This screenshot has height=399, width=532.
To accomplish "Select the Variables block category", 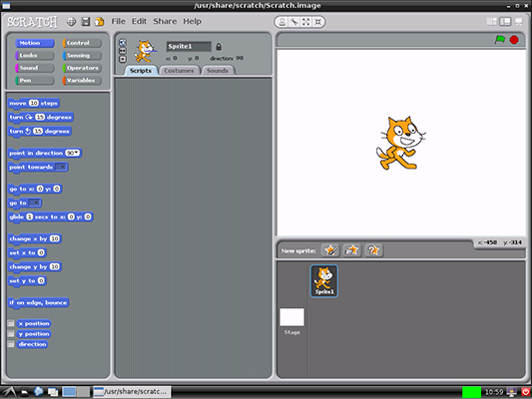I will [x=82, y=81].
